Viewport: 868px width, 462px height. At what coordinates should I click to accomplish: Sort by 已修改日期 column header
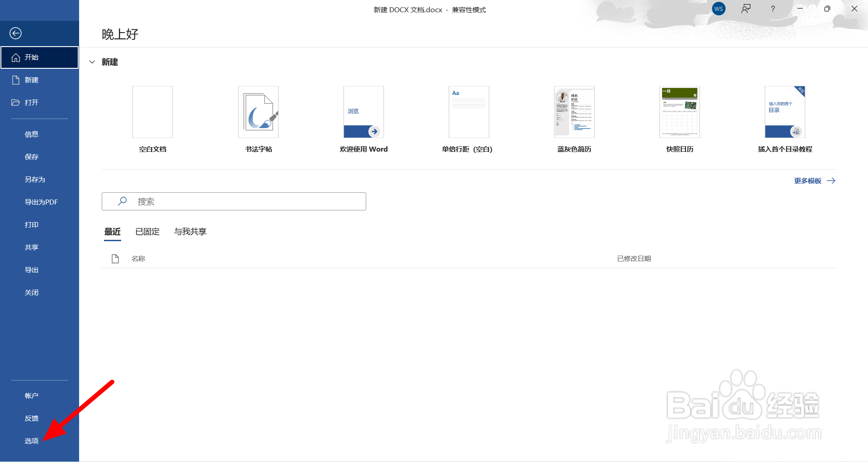[634, 259]
